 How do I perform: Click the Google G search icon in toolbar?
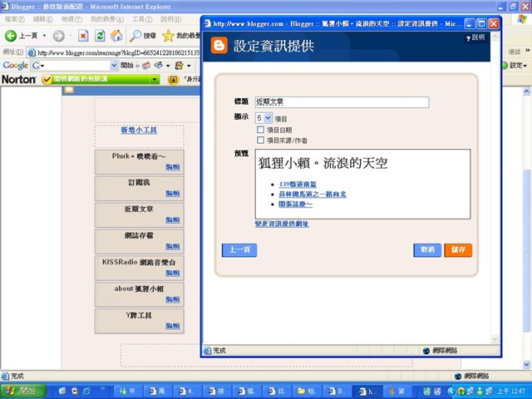[x=36, y=66]
